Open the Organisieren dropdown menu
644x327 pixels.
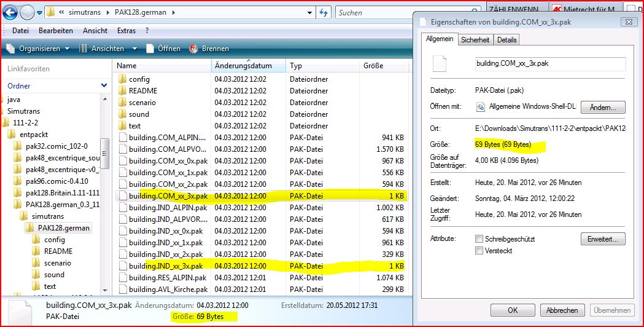pos(39,49)
